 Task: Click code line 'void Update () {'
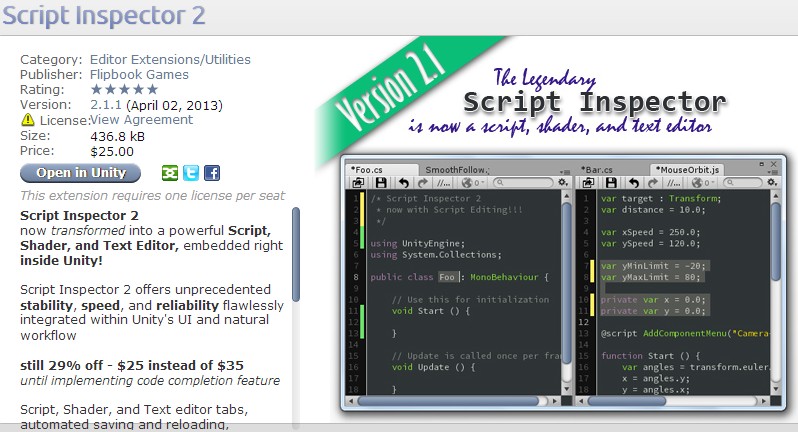[x=433, y=367]
